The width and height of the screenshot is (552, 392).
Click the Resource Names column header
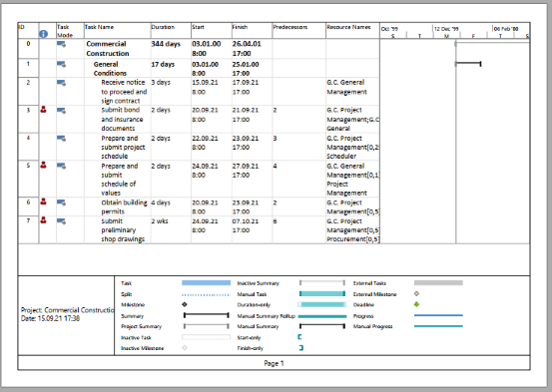[x=348, y=27]
